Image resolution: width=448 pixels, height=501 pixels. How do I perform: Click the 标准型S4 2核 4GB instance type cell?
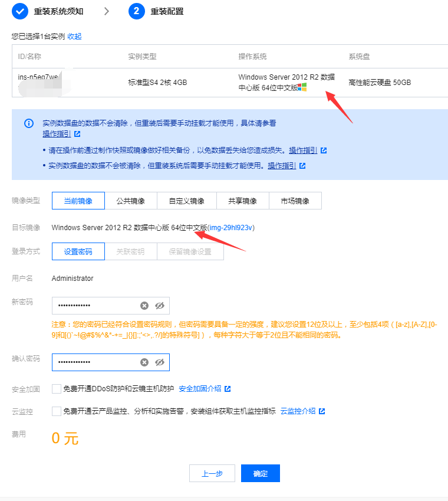point(157,83)
